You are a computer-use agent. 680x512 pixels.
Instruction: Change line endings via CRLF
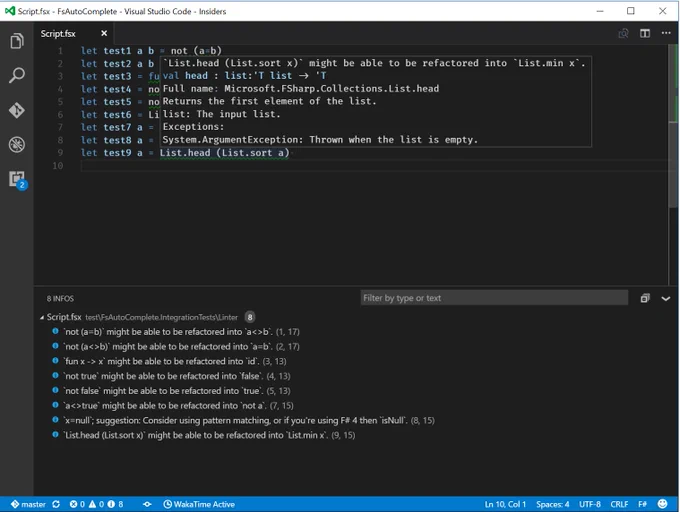(x=619, y=504)
